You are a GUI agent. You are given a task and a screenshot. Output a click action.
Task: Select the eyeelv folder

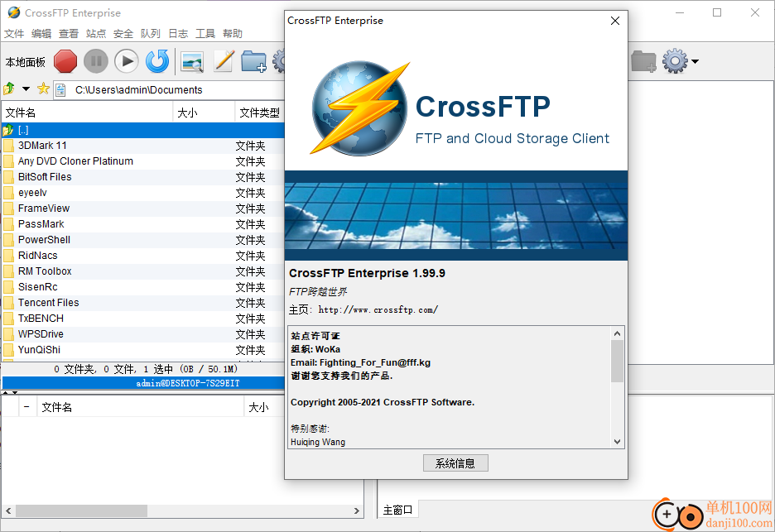[x=143, y=193]
